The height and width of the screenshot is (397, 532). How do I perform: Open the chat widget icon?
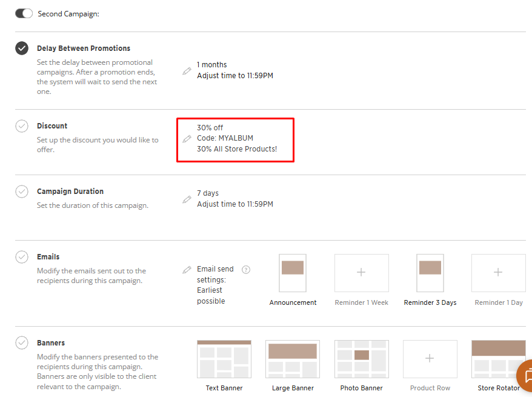pyautogui.click(x=526, y=376)
